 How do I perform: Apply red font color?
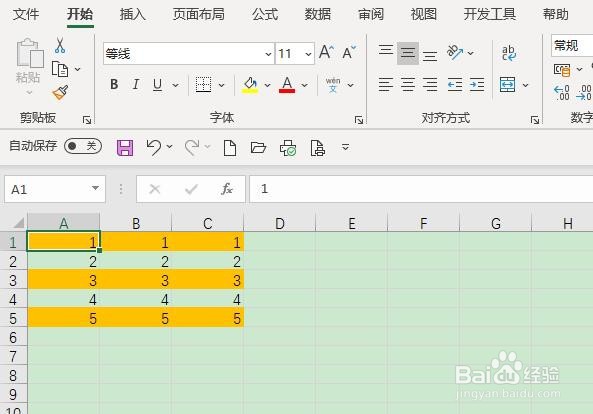(287, 85)
